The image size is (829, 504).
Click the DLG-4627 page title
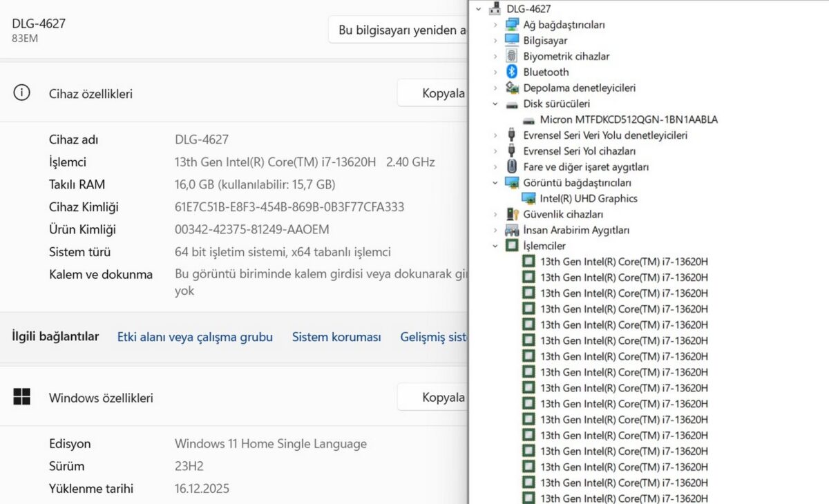point(39,23)
